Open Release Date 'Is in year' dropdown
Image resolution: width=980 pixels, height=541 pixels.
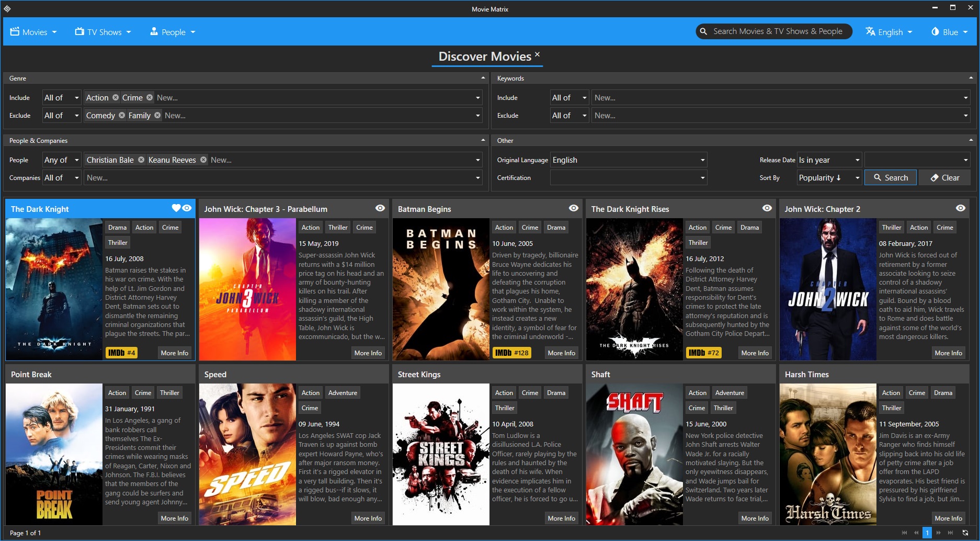point(829,160)
